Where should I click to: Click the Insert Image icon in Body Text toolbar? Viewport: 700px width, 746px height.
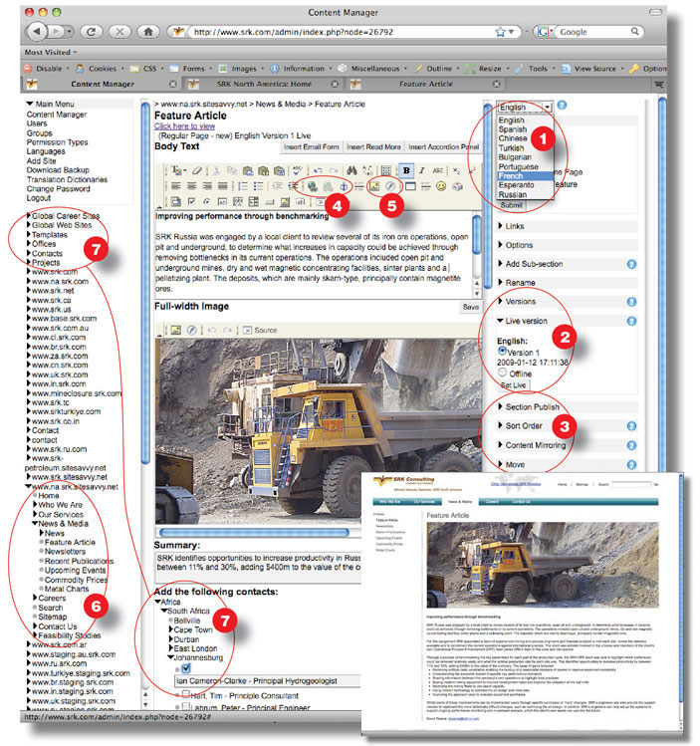pos(374,186)
